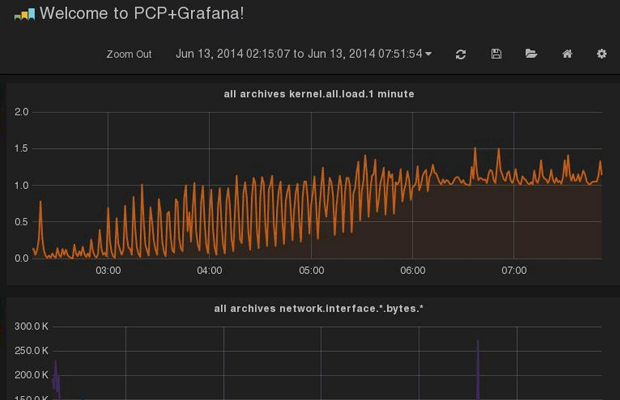620x400 pixels.
Task: Open dashboard settings via the gear icon
Action: [x=601, y=54]
